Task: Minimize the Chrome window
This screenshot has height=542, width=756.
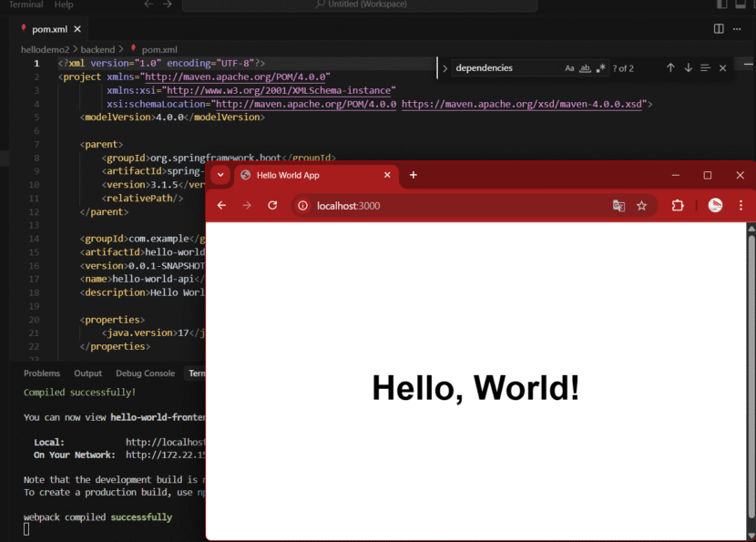Action: tap(675, 176)
